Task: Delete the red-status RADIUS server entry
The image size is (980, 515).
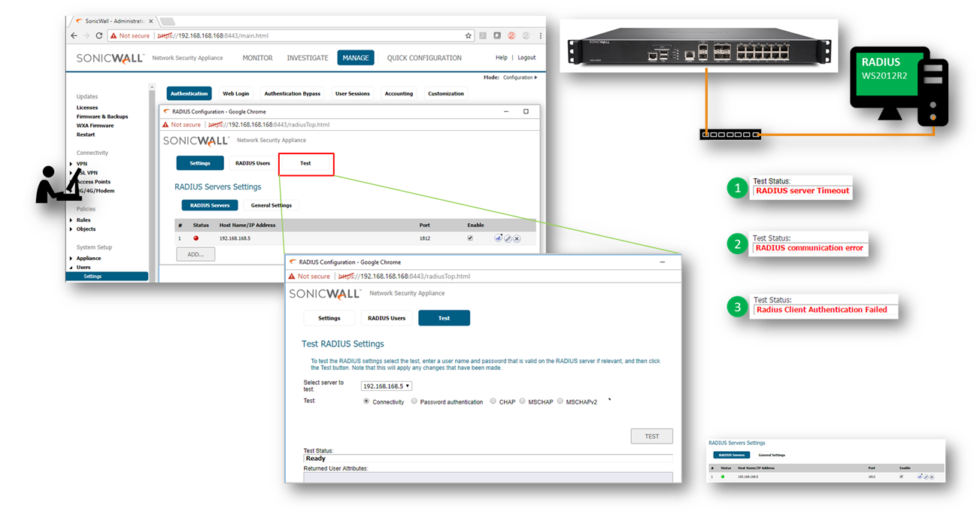Action: click(x=517, y=238)
